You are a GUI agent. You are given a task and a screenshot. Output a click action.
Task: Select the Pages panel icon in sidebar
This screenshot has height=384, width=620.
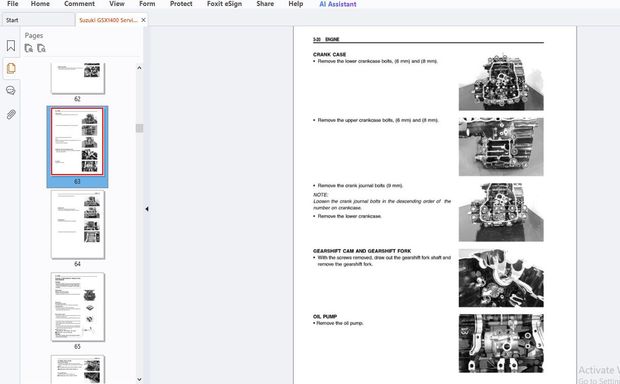tap(11, 68)
